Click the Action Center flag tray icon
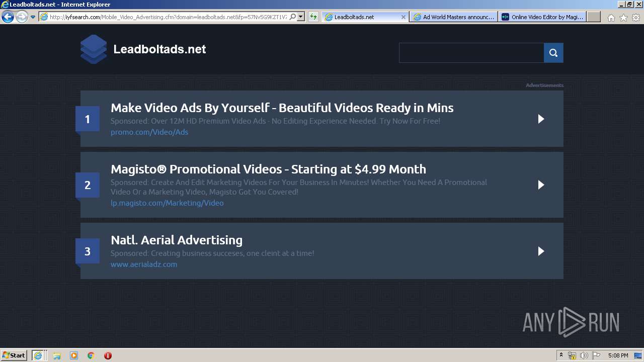 coord(596,355)
